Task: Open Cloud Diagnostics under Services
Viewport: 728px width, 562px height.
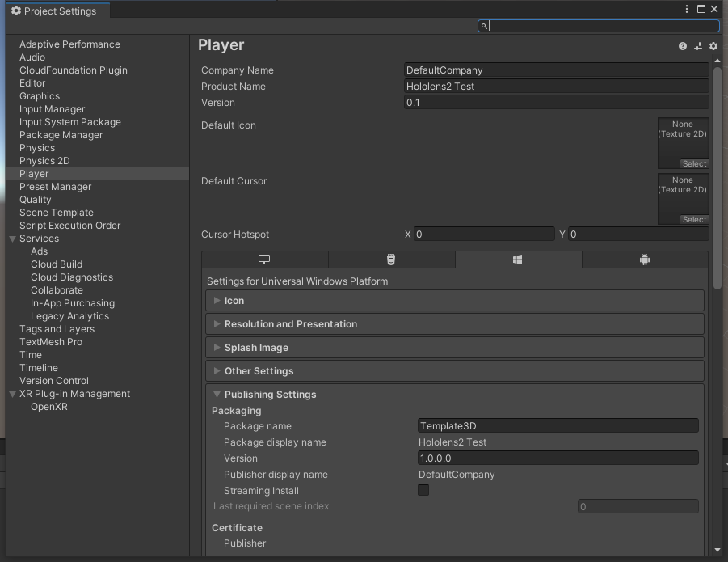Action: pos(72,277)
